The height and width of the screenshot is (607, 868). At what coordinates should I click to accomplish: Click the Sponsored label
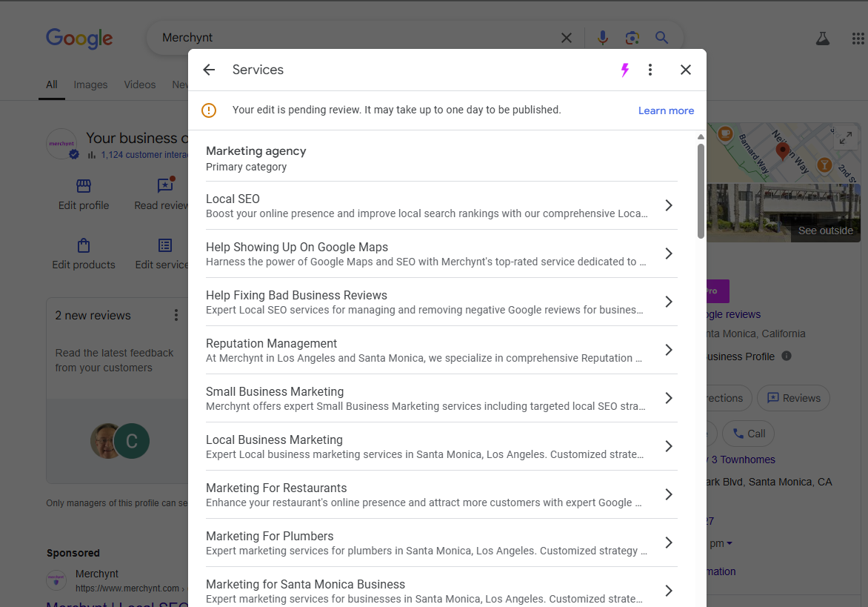[x=73, y=553]
